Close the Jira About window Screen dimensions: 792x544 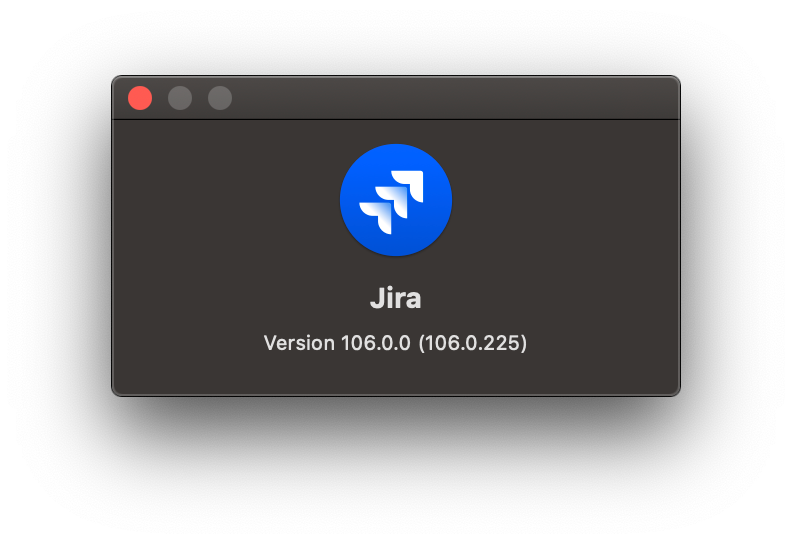[140, 98]
